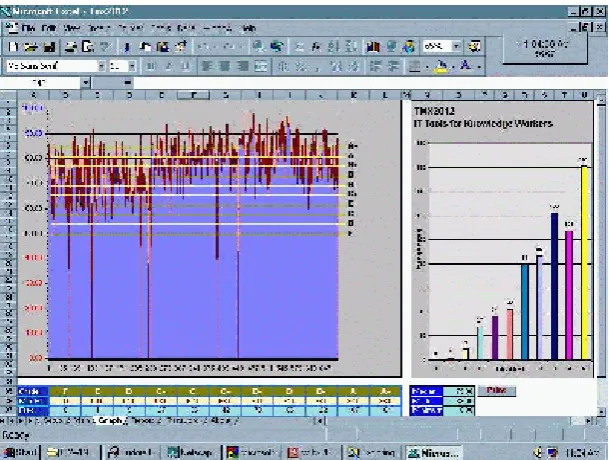This screenshot has height=460, width=609.
Task: Click the Map toolbar icon
Action: pos(391,47)
